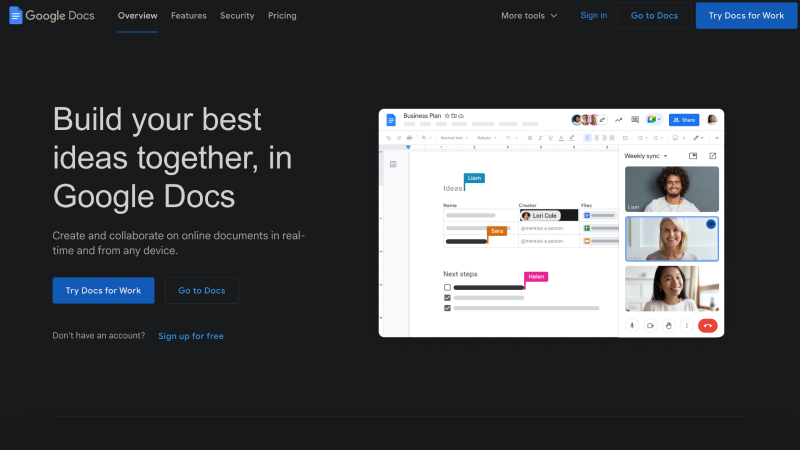
Task: Click the Sign up for free link
Action: 191,336
